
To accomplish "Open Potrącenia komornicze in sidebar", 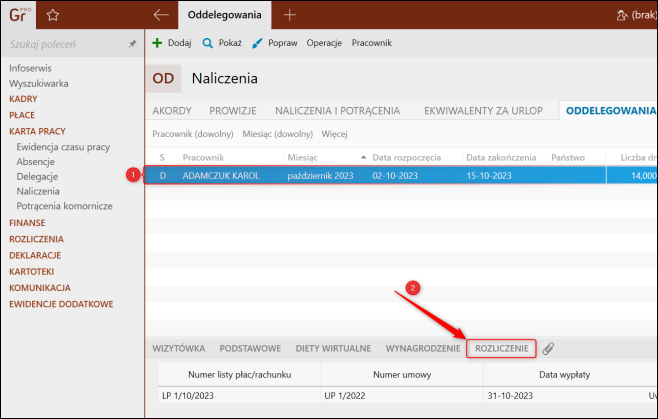I will [x=65, y=206].
